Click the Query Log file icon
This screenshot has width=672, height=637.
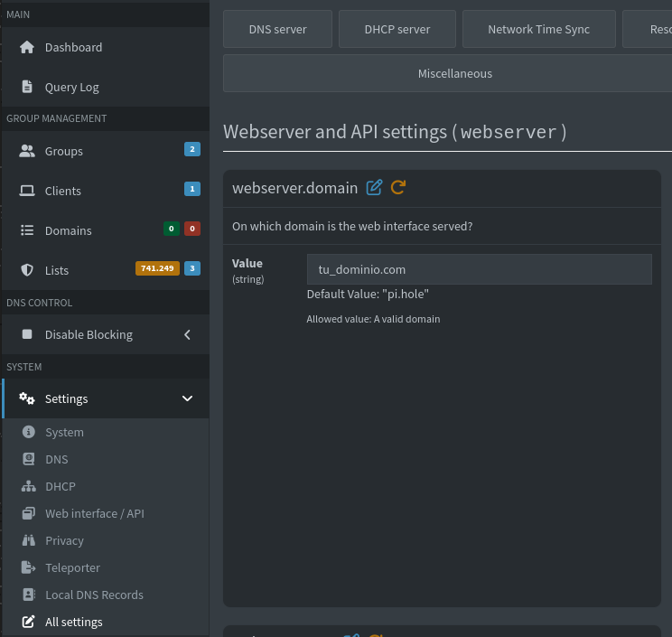pyautogui.click(x=27, y=87)
